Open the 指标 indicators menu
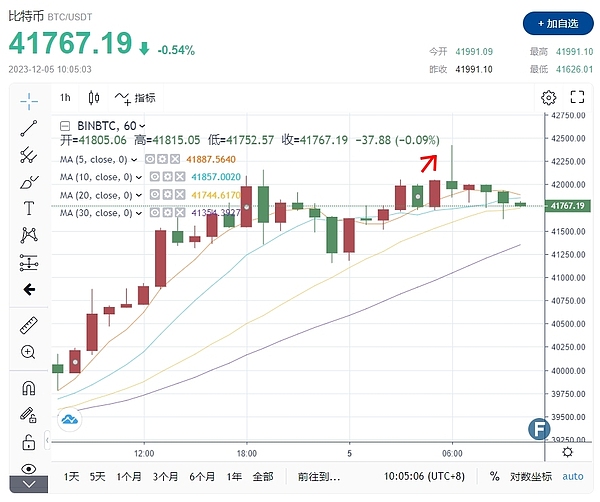Screen dimensions: 600x502 pos(135,98)
